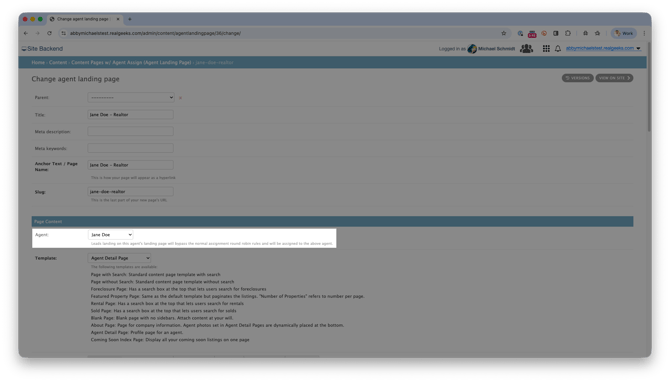
Task: Click the View on Site button
Action: tap(614, 78)
